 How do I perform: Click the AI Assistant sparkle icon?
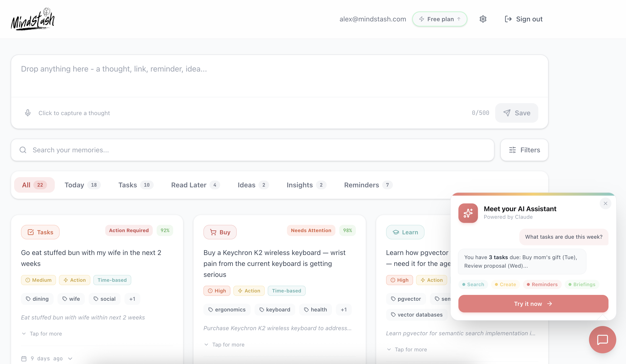[468, 213]
